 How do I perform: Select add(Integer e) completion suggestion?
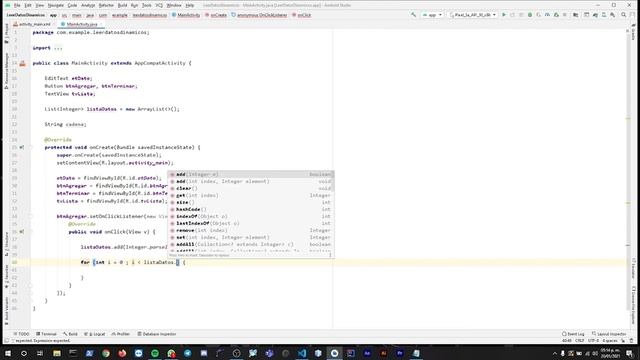pos(251,174)
